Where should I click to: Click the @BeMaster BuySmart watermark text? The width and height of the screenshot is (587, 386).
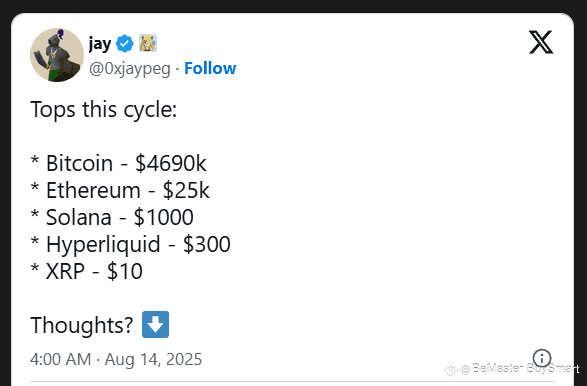pos(520,369)
